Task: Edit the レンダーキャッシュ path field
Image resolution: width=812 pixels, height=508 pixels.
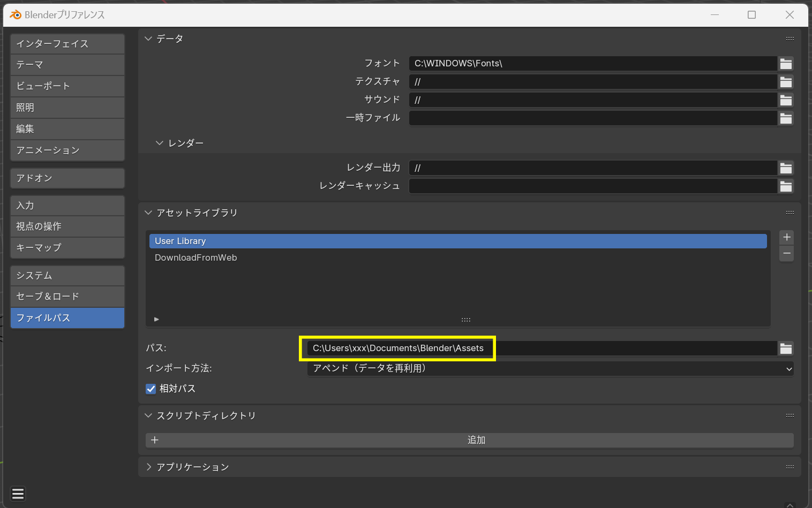Action: coord(593,186)
